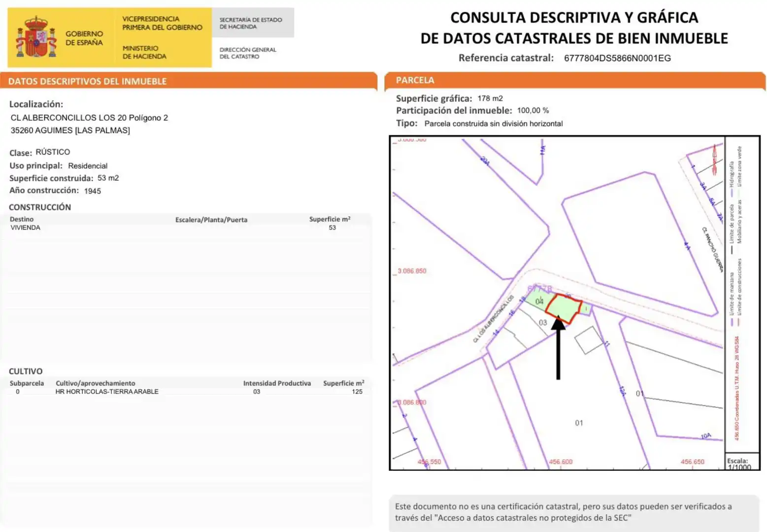
Task: Click the GOBIERNO DE ESPAÑA text
Action: click(84, 38)
